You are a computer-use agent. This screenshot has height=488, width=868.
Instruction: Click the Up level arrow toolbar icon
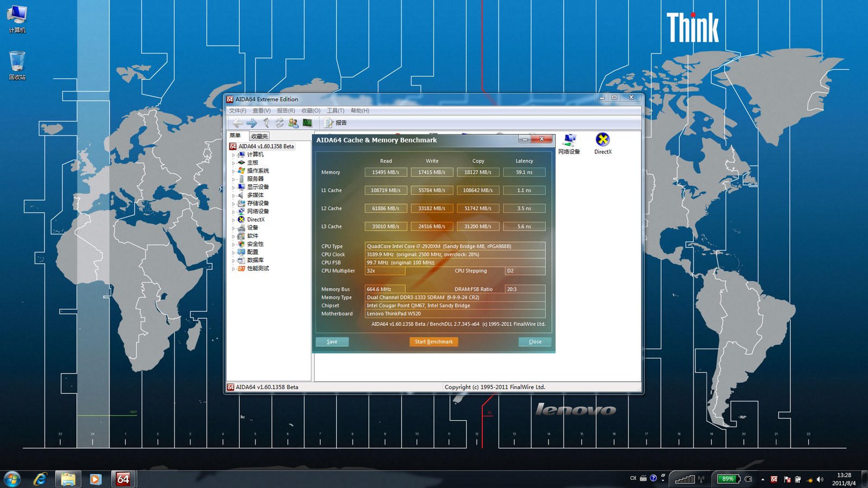266,123
